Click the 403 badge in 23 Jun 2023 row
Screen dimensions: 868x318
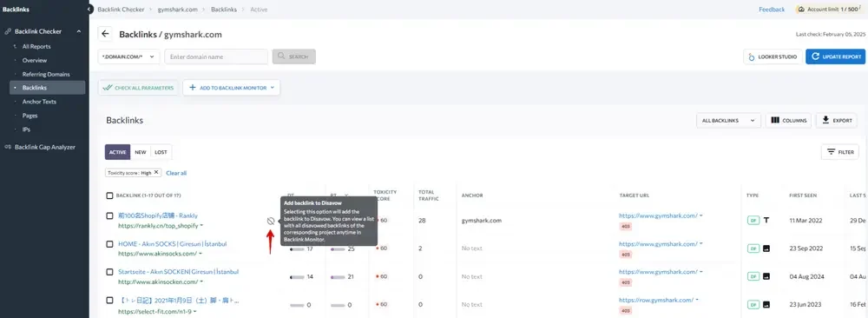pyautogui.click(x=626, y=310)
